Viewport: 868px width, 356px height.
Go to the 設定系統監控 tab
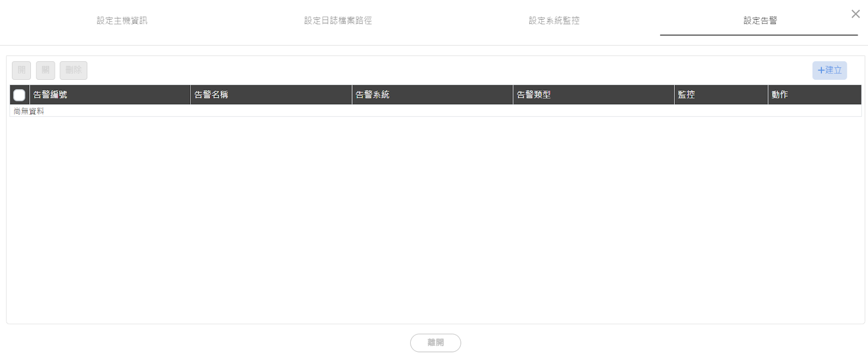pyautogui.click(x=554, y=21)
